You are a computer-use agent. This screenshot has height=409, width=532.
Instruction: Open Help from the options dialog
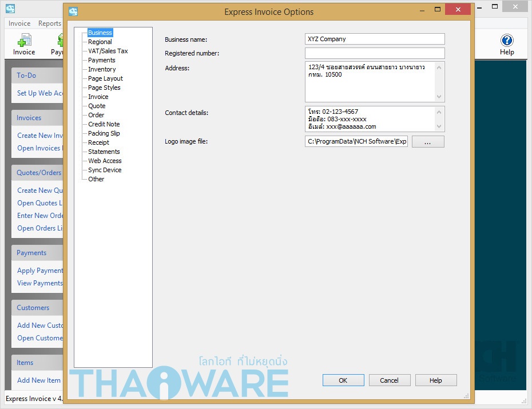(x=436, y=380)
